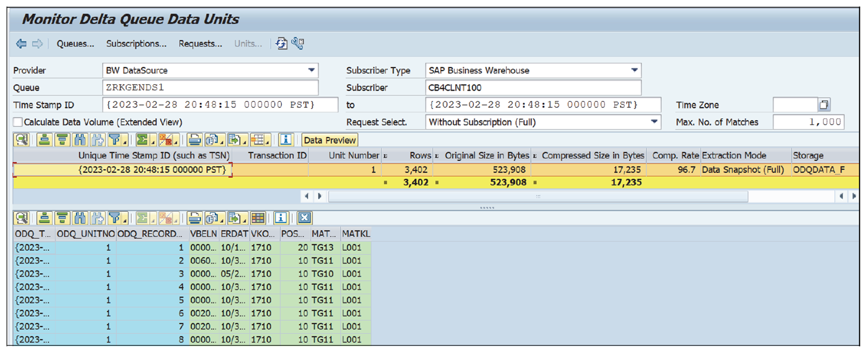This screenshot has width=868, height=353.
Task: Open the Find (binoculars) icon
Action: click(81, 139)
